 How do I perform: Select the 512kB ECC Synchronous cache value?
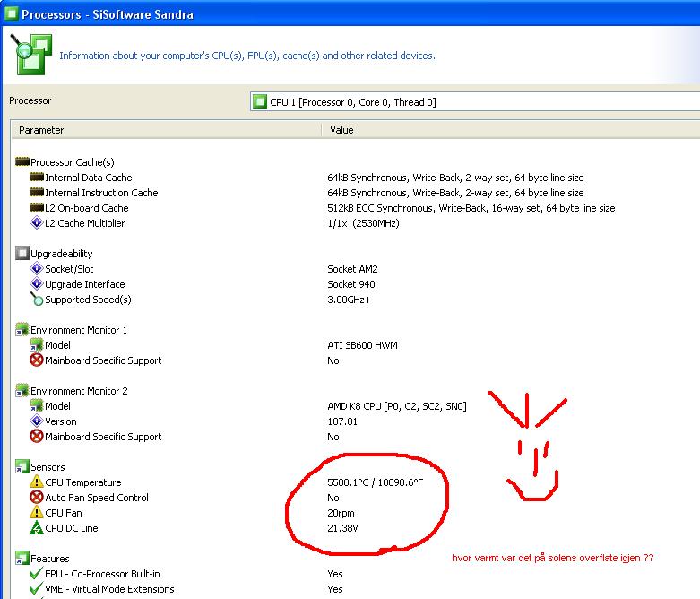pyautogui.click(x=471, y=208)
